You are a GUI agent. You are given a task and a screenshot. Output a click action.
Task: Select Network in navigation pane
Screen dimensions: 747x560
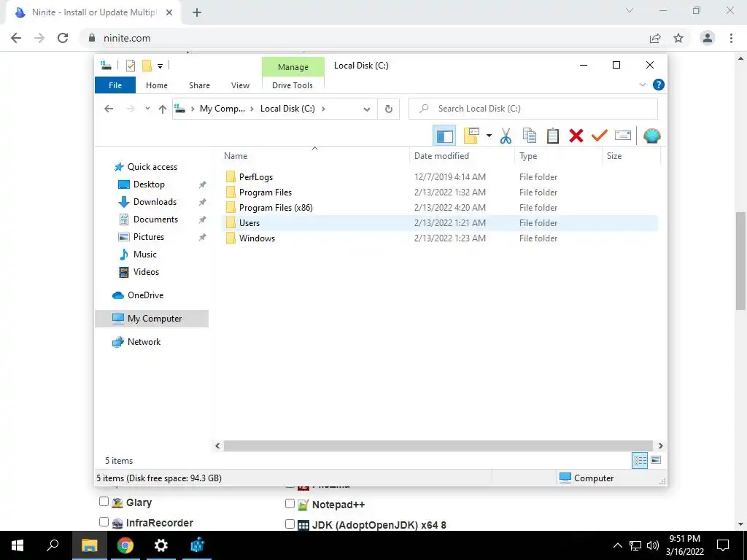144,342
